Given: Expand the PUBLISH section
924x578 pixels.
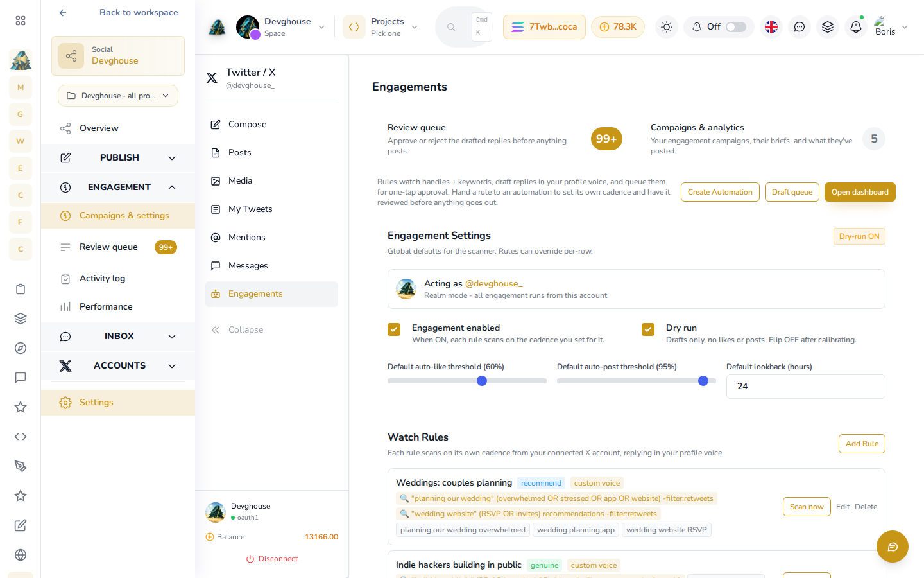Looking at the screenshot, I should 118,158.
